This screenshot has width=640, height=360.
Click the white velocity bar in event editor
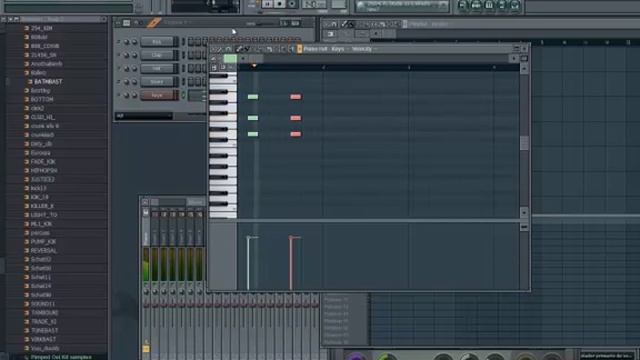coord(248,263)
